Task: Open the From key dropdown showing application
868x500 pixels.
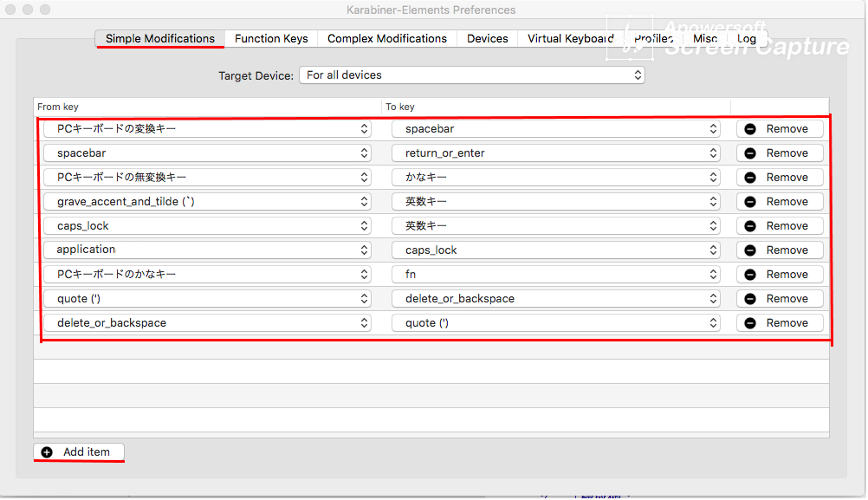Action: click(x=207, y=250)
